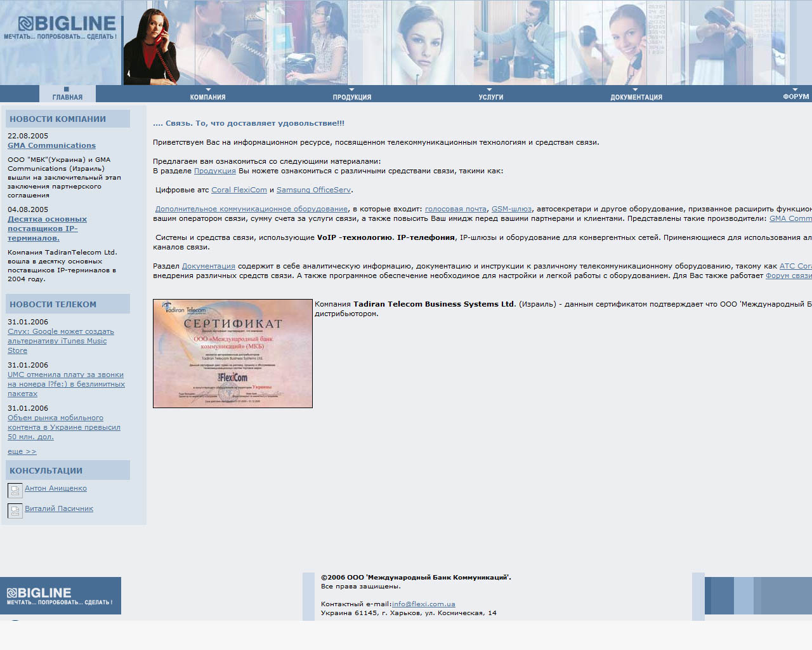Expand dropdown arrow above УСЛУГИ

[x=489, y=90]
